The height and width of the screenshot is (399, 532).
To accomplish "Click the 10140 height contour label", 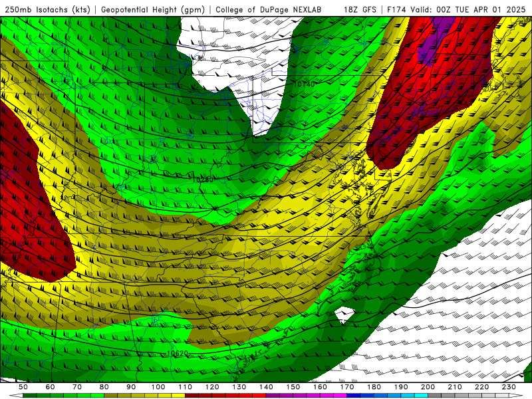I will point(305,84).
